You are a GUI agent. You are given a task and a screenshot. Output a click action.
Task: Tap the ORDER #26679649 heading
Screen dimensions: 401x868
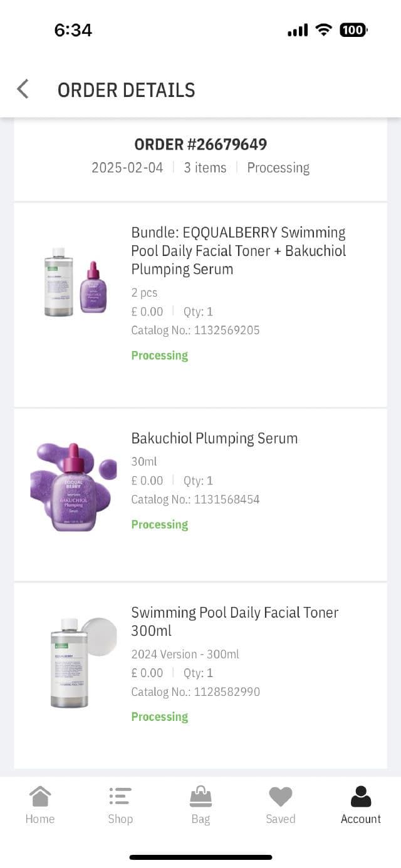tap(200, 145)
